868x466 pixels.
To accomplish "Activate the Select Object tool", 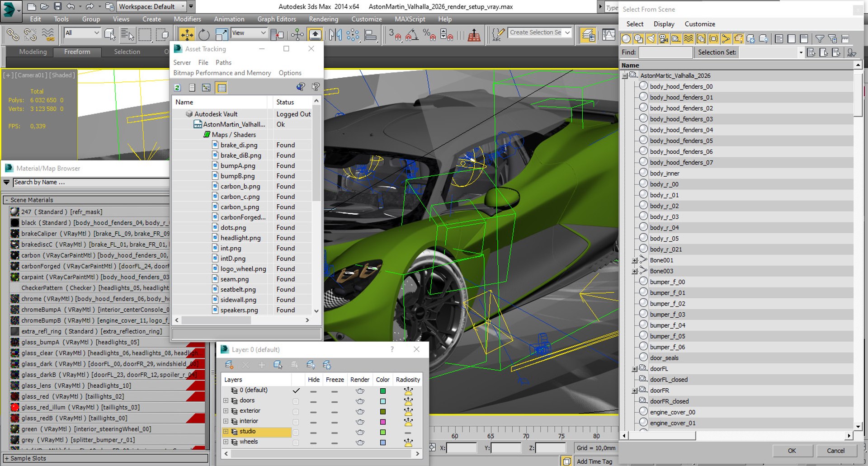I will point(110,34).
